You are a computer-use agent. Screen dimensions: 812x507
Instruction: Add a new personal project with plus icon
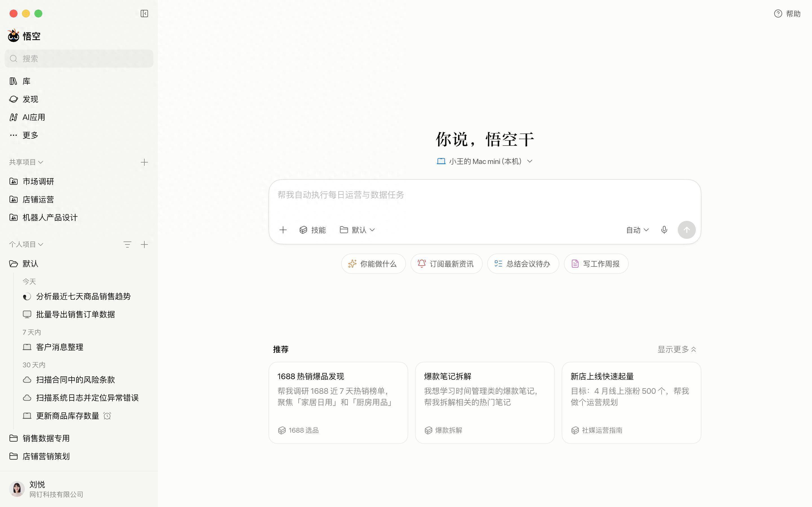144,244
